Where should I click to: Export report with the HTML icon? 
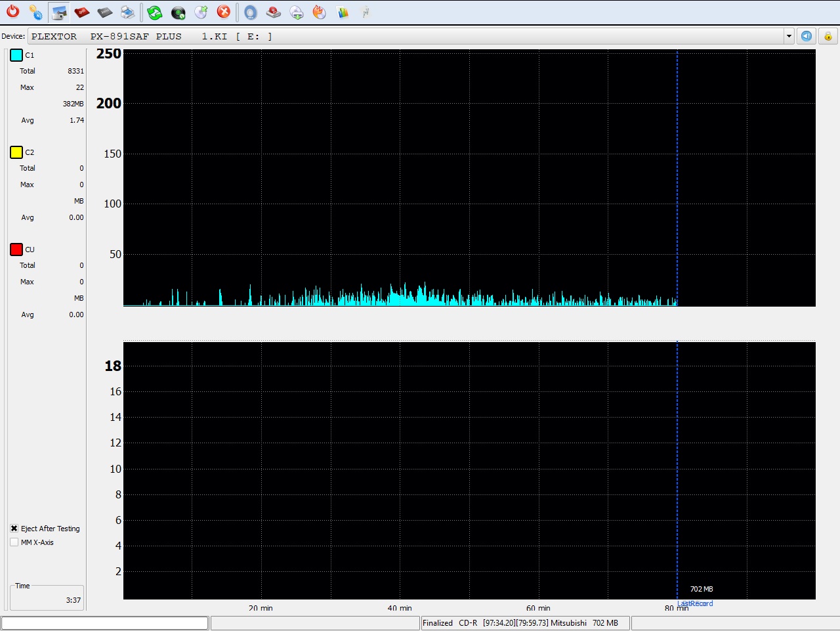click(105, 12)
